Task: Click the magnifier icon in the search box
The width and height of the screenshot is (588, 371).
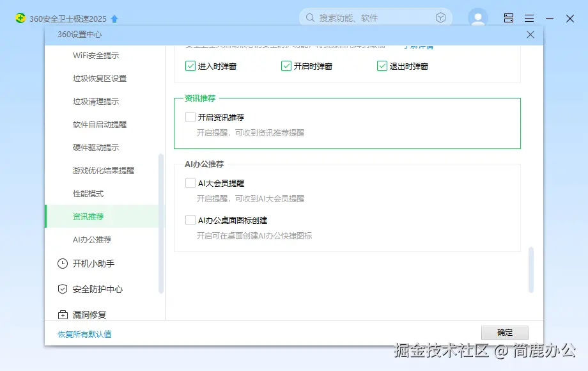Action: [310, 18]
